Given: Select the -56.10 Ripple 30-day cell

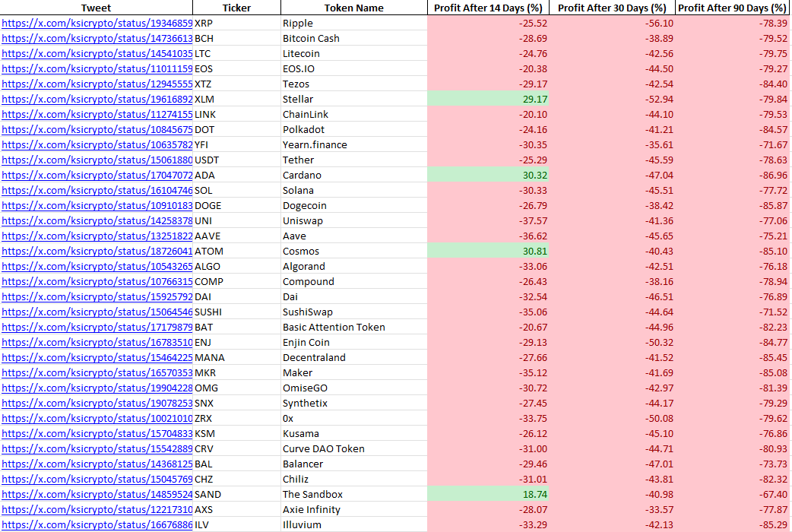Looking at the screenshot, I should (612, 24).
